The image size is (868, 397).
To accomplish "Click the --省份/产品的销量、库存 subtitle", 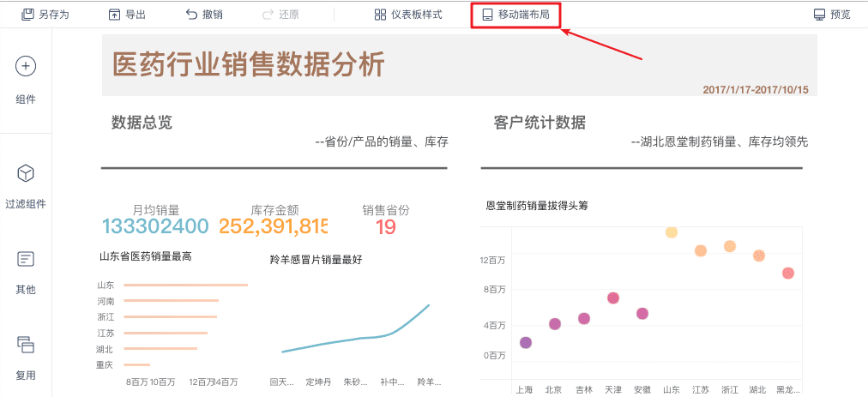I will point(382,143).
